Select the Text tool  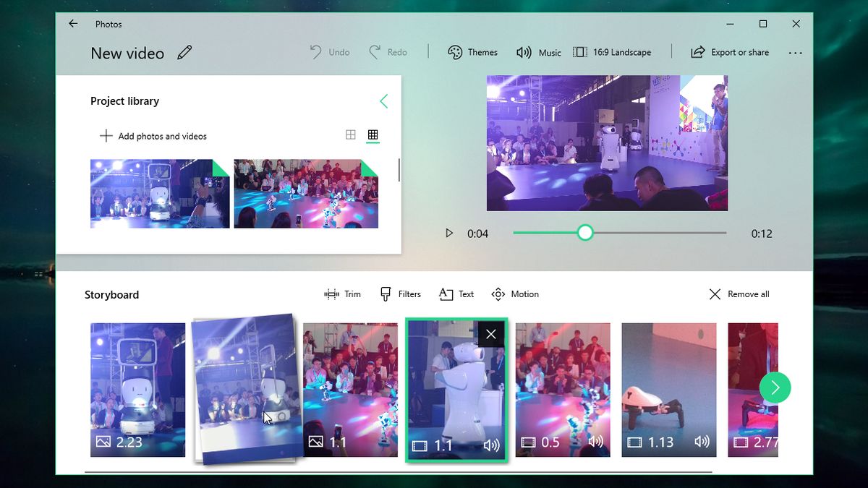click(456, 294)
